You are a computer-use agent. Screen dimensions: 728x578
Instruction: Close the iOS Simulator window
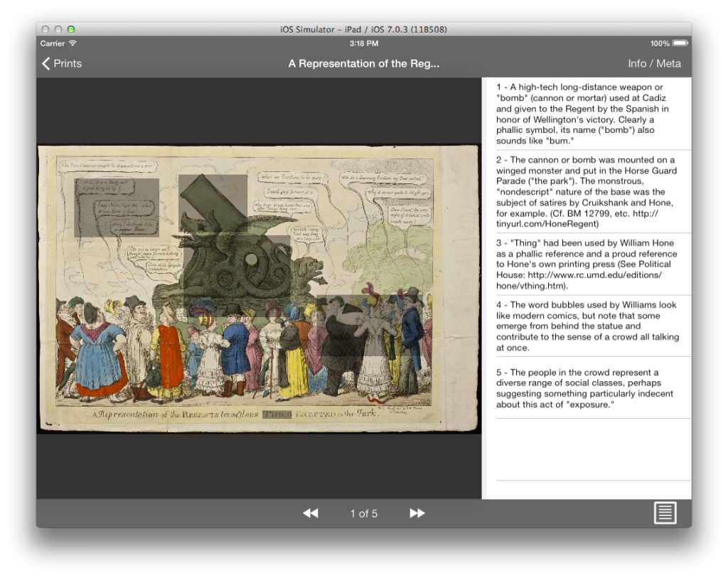tap(45, 29)
